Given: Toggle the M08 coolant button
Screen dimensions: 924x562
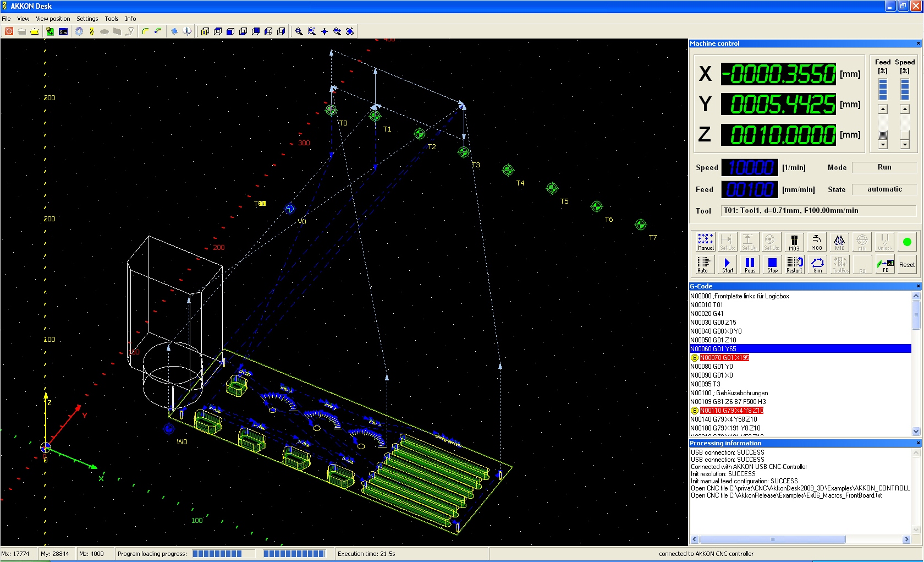Looking at the screenshot, I should point(817,242).
